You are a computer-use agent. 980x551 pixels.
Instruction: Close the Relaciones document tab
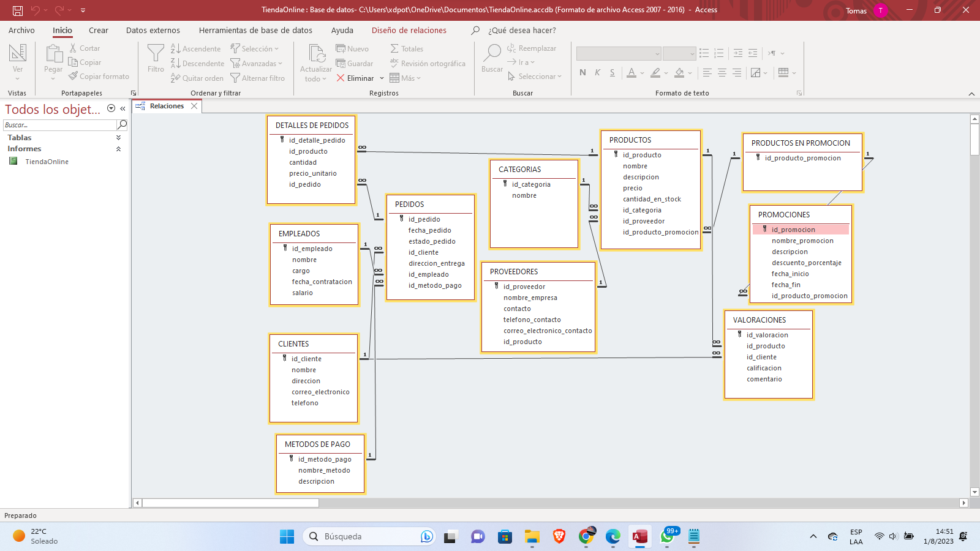pyautogui.click(x=194, y=106)
